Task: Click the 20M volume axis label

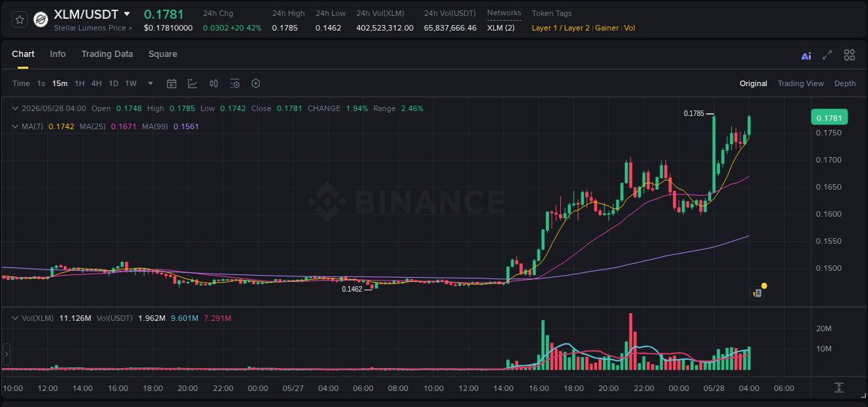Action: 824,329
